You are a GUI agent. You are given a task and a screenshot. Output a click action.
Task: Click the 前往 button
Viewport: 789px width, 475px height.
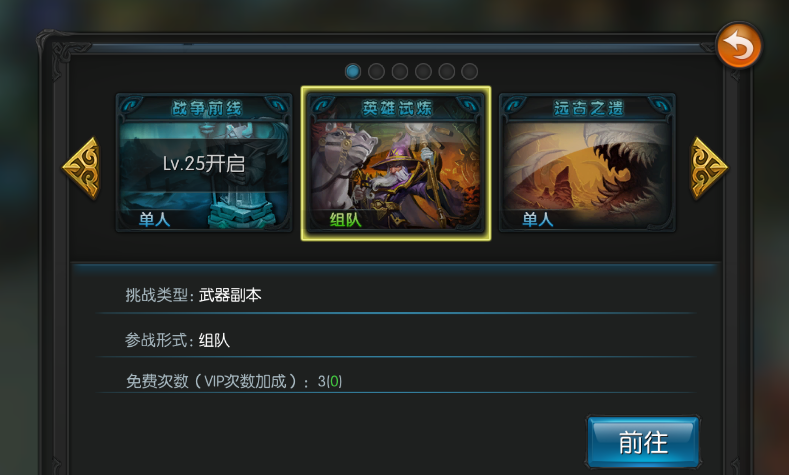pos(643,443)
